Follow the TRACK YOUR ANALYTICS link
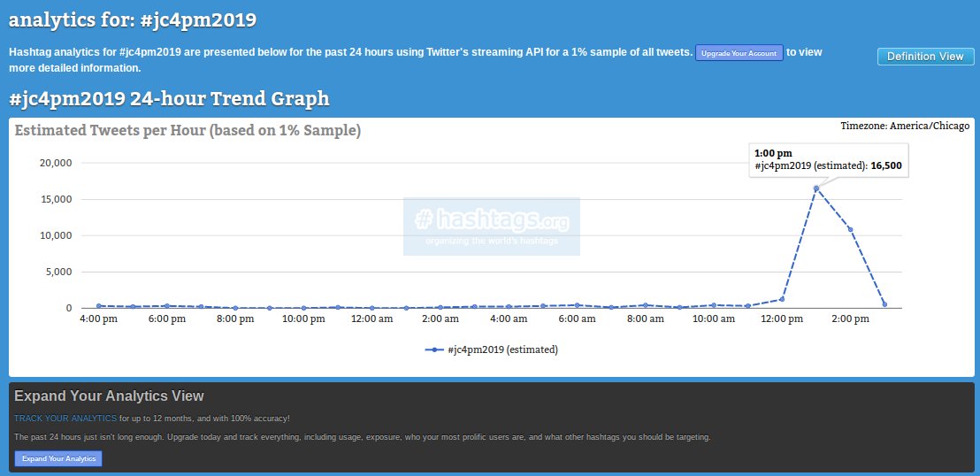The image size is (980, 476). click(65, 418)
